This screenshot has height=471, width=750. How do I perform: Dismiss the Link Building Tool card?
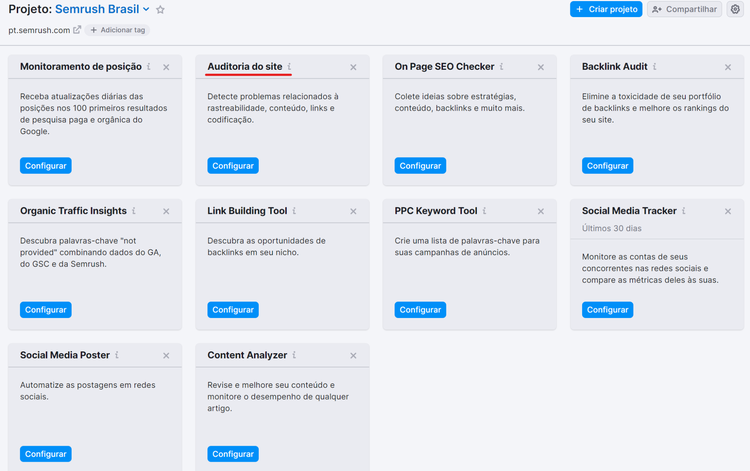pyautogui.click(x=353, y=211)
